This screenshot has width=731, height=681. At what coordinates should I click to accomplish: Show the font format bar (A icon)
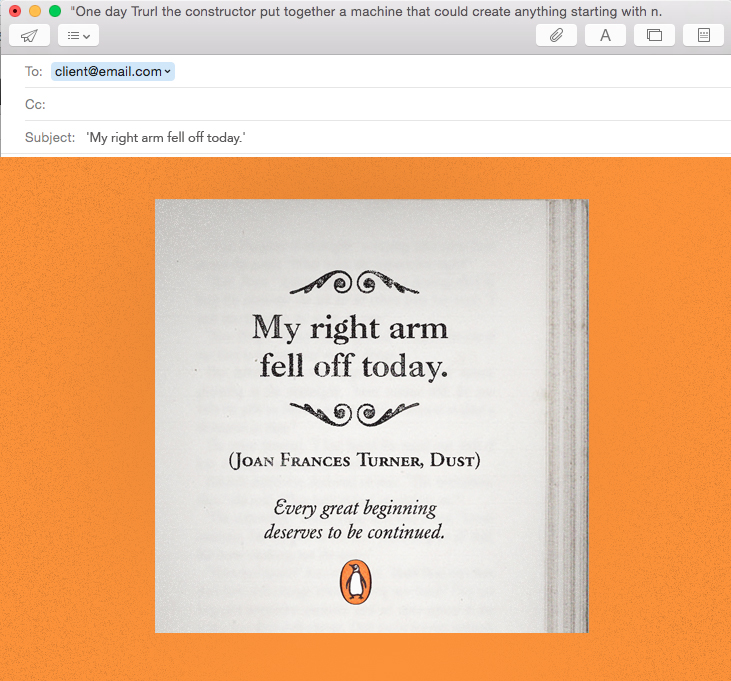point(605,35)
